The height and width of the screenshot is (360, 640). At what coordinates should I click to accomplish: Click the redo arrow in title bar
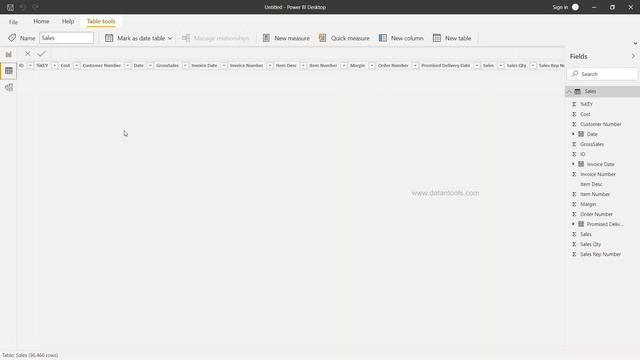(36, 7)
